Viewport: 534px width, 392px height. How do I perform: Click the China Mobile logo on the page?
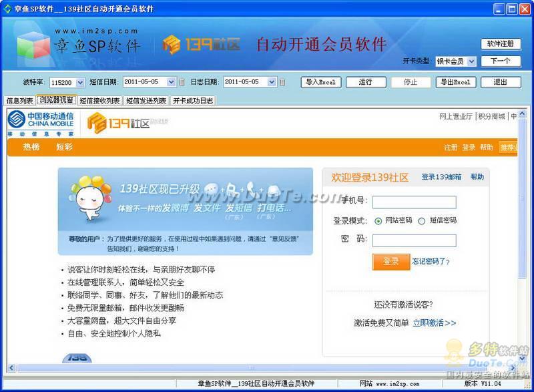point(41,123)
